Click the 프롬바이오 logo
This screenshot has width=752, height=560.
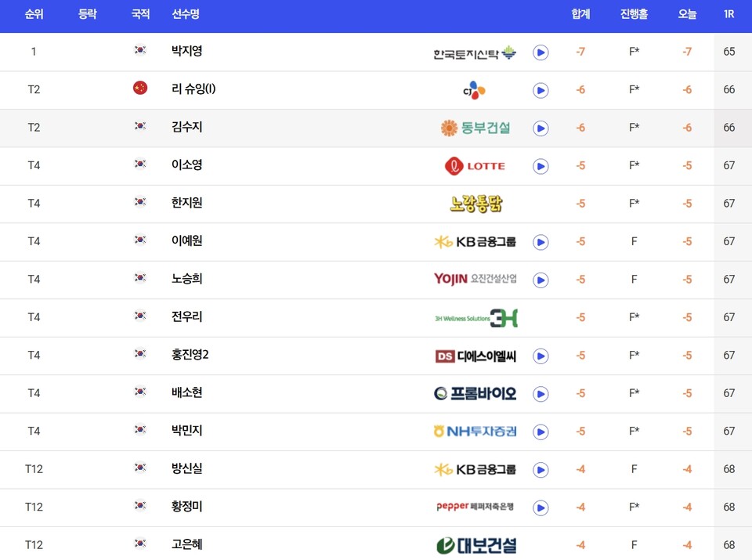tap(475, 393)
